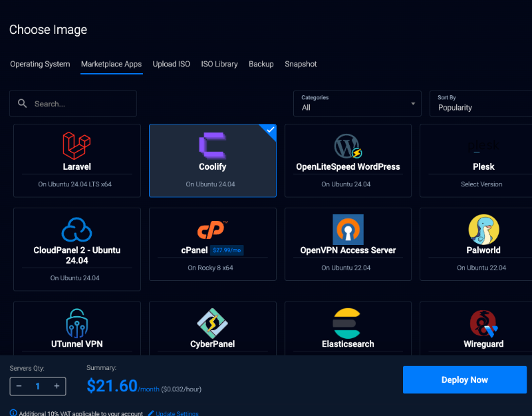The height and width of the screenshot is (416, 532).
Task: Click the Laravel card title text
Action: pos(76,167)
